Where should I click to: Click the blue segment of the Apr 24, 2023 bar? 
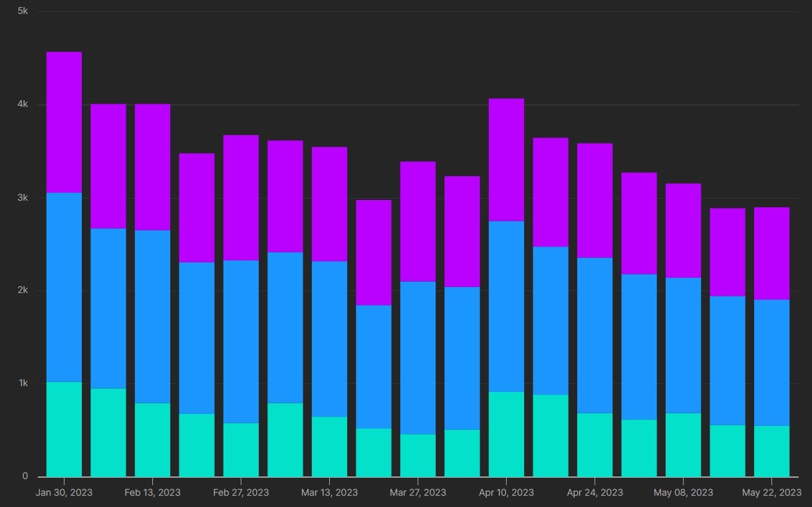tap(595, 336)
